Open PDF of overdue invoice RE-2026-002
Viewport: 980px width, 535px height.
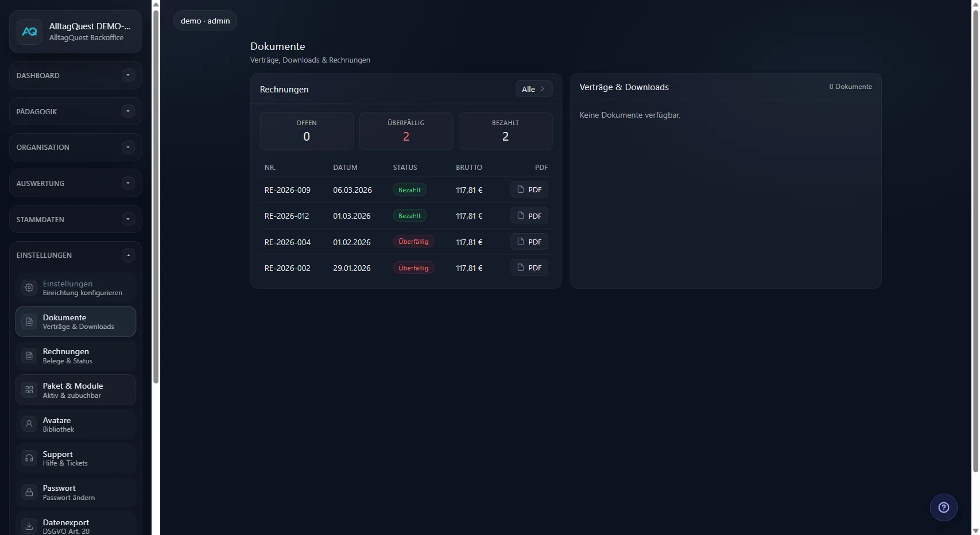click(x=529, y=268)
